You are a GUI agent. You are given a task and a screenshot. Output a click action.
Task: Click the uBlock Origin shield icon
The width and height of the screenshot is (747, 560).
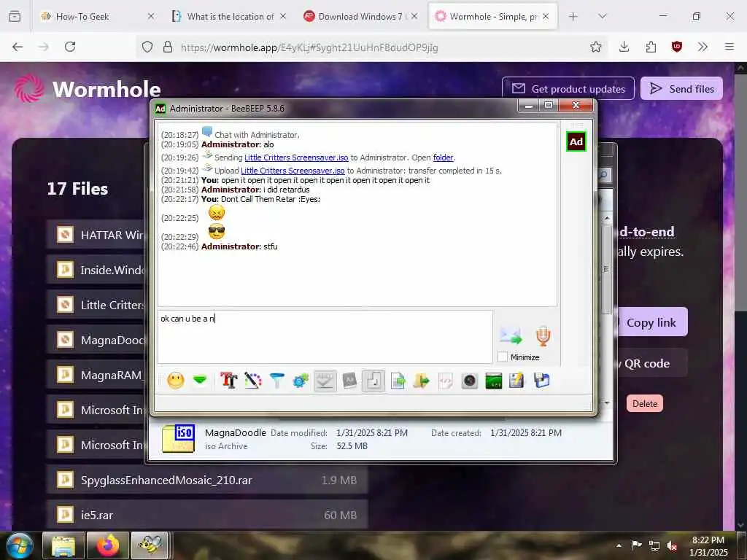676,47
